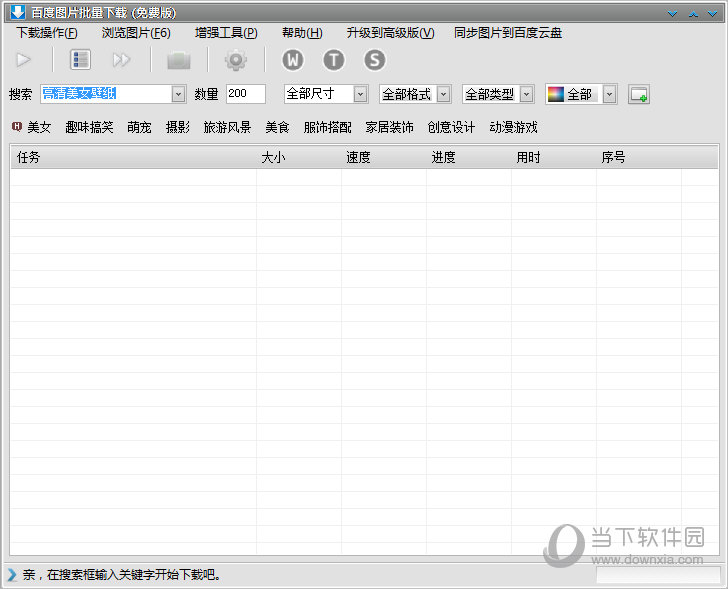
Task: Open 同步图片到百度云盘 menu
Action: pos(508,33)
